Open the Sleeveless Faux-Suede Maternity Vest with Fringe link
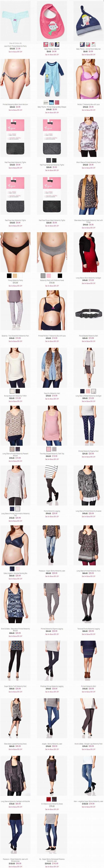The width and height of the screenshot is (104, 868). [89, 221]
